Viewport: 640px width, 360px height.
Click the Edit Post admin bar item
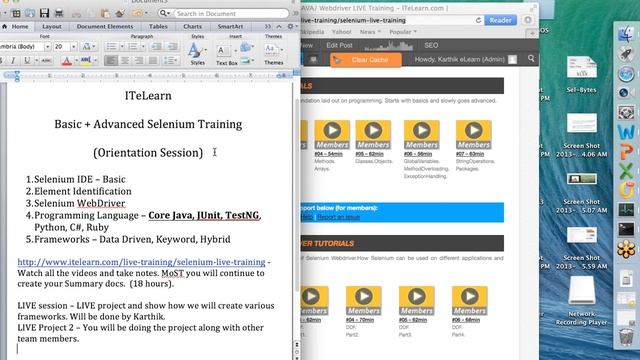(339, 45)
